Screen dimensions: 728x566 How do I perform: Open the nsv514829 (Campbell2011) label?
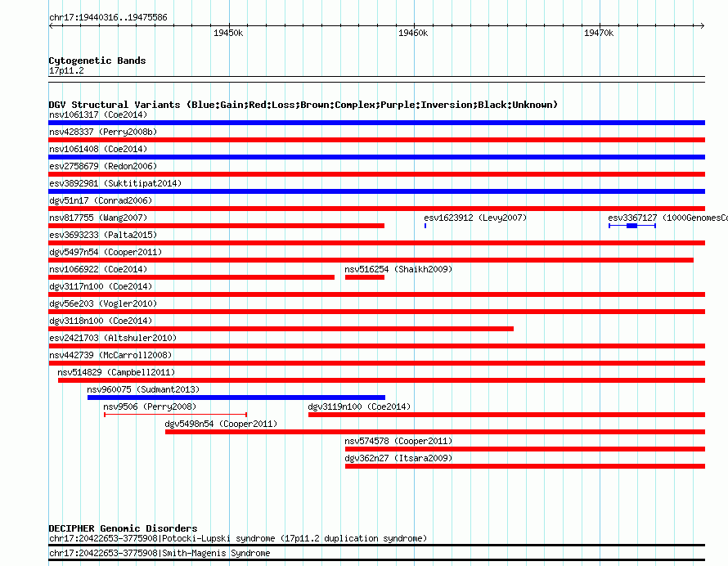[116, 372]
